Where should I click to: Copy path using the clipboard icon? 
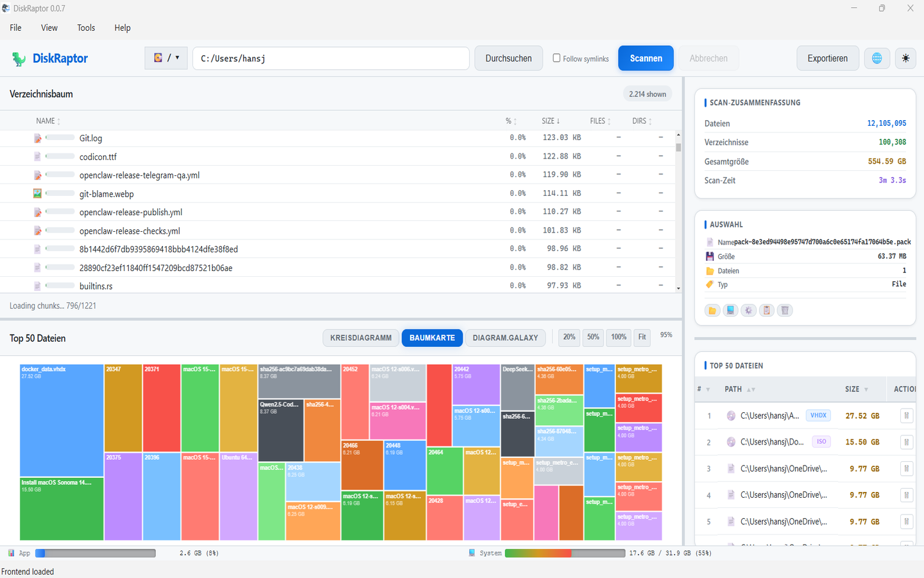(x=766, y=310)
